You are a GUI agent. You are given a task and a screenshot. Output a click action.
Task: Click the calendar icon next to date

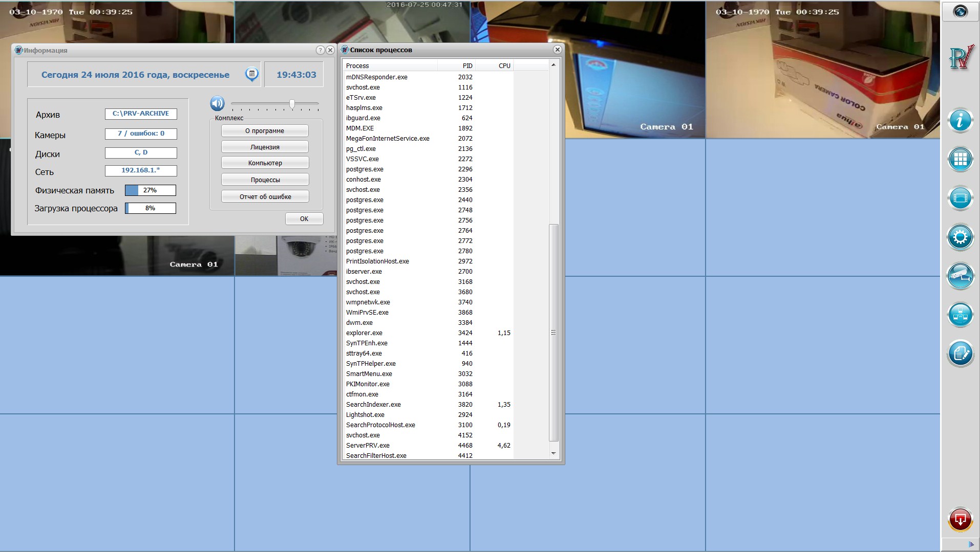[251, 74]
